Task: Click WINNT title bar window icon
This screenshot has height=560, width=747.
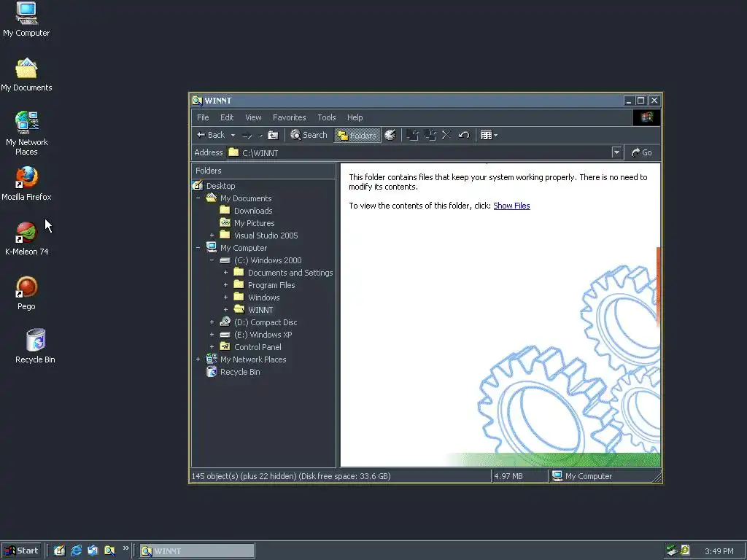Action: [x=197, y=101]
